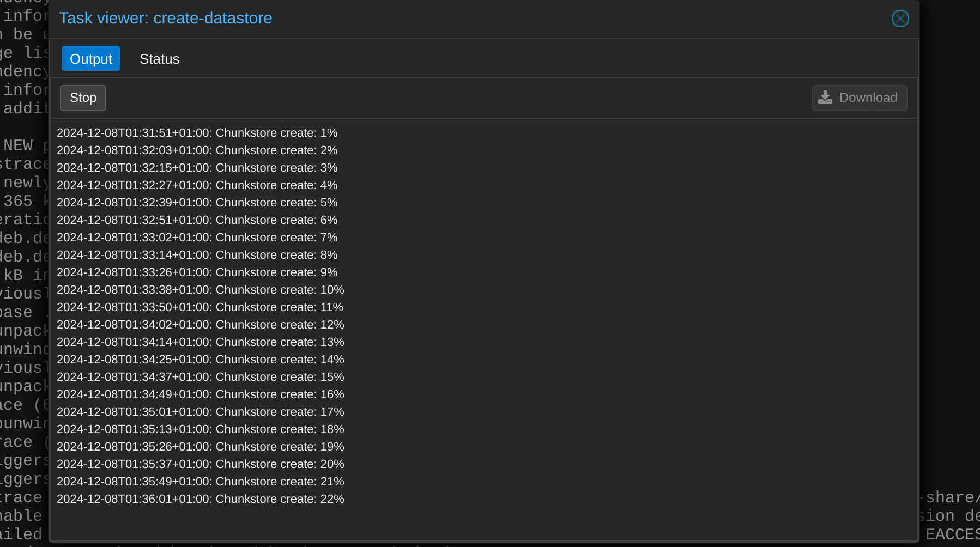The width and height of the screenshot is (980, 547).
Task: Click the Download label text
Action: 868,98
